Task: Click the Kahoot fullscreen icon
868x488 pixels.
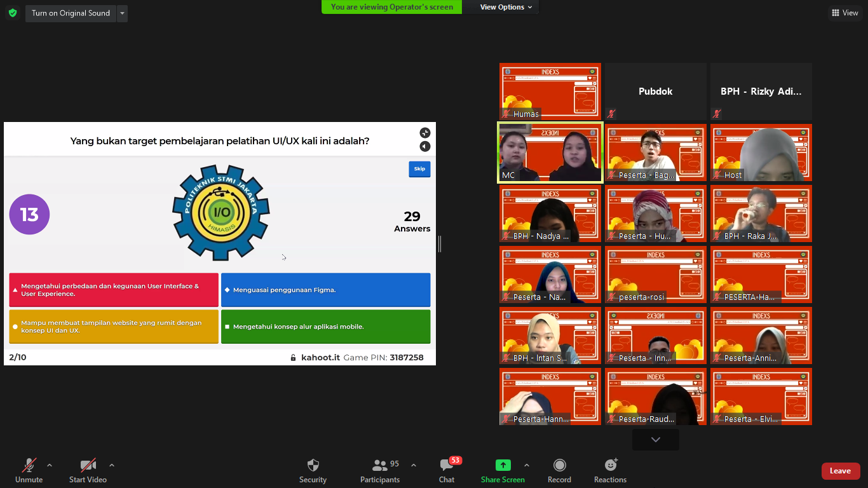Action: [x=425, y=133]
